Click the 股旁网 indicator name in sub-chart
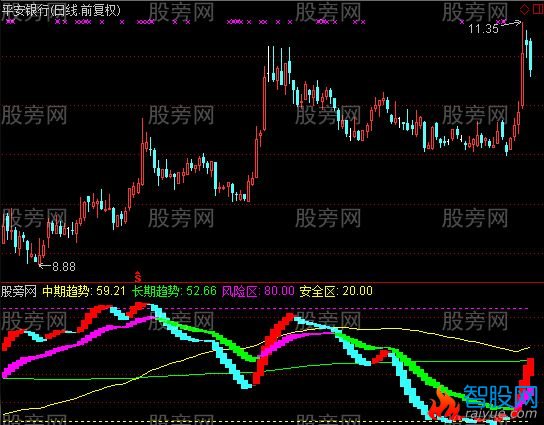544x425 pixels. (18, 291)
